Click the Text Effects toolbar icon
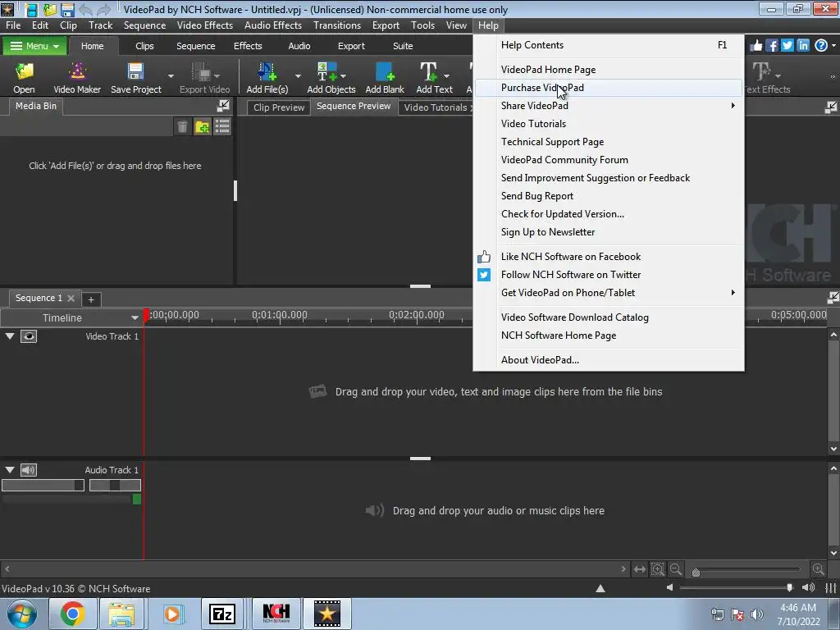Image resolution: width=840 pixels, height=630 pixels. coord(761,72)
